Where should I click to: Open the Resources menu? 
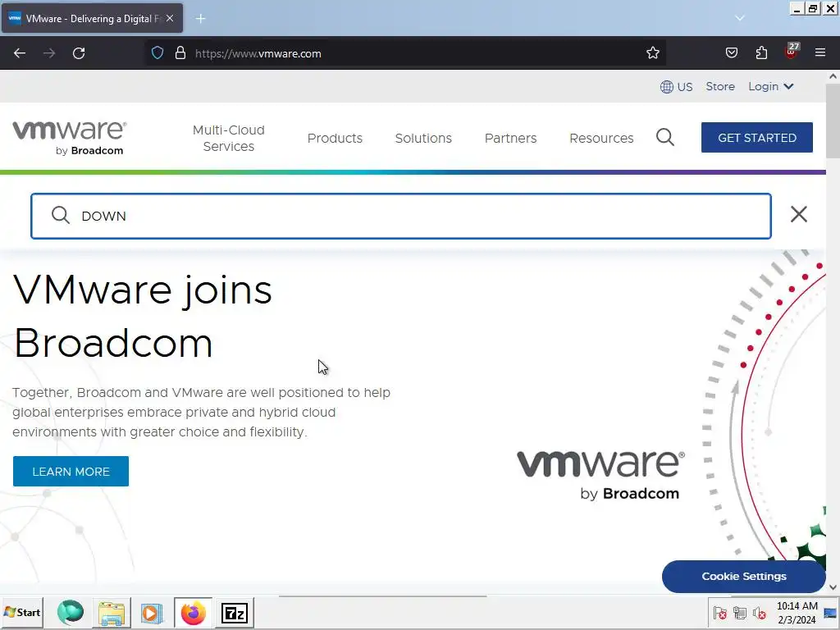coord(601,138)
